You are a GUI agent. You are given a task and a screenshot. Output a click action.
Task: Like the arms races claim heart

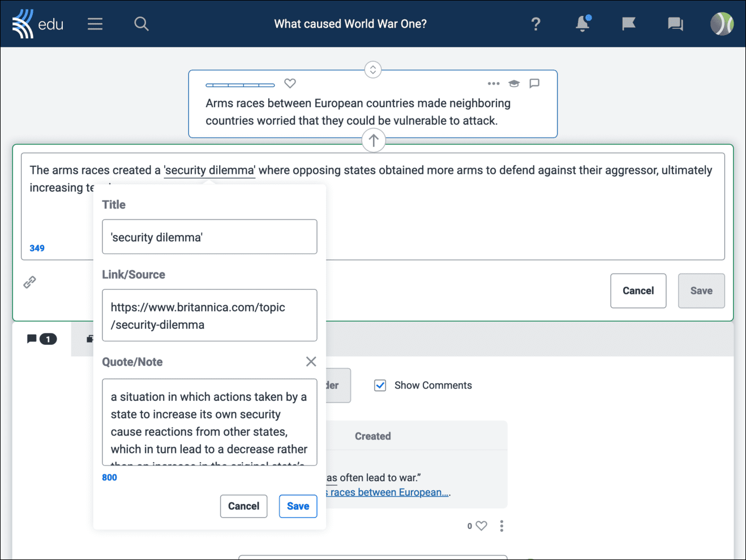pyautogui.click(x=290, y=83)
